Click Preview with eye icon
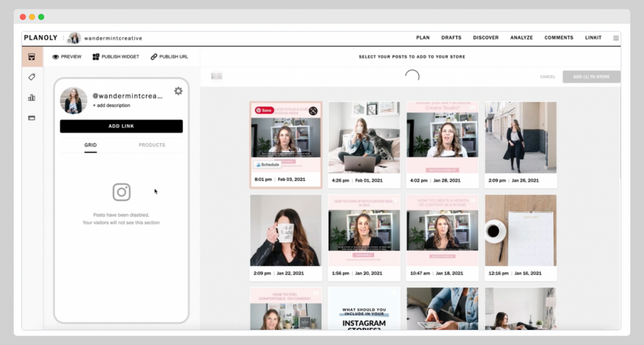 (x=67, y=57)
